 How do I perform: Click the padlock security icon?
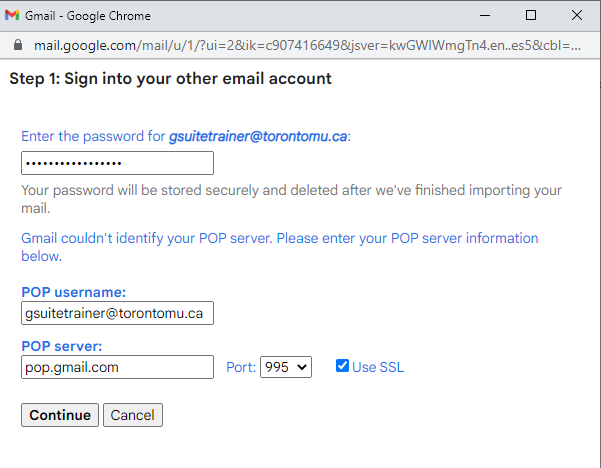tap(16, 46)
